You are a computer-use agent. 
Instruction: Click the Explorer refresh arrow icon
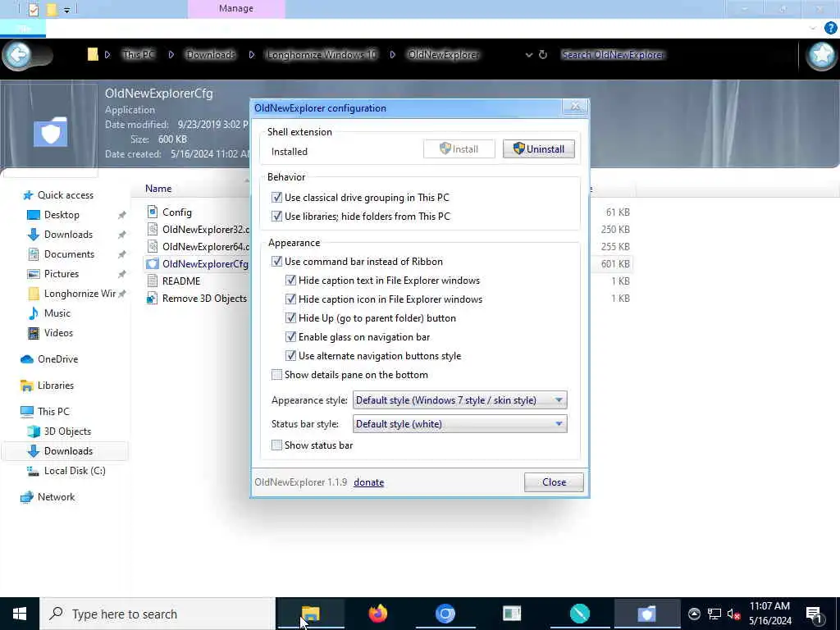[x=543, y=55]
